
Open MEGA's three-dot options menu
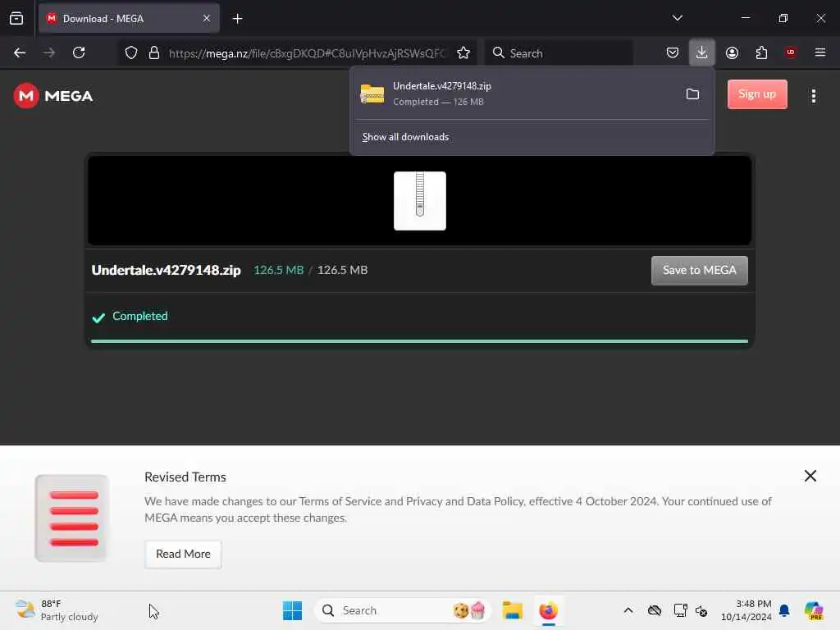[813, 96]
